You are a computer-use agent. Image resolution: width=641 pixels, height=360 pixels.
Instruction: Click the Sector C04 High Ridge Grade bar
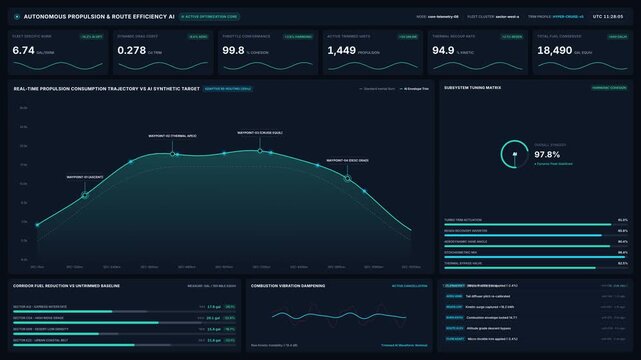124,322
